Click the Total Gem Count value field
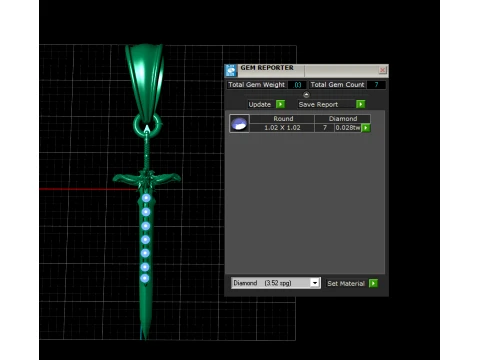The image size is (480, 360). (x=376, y=85)
